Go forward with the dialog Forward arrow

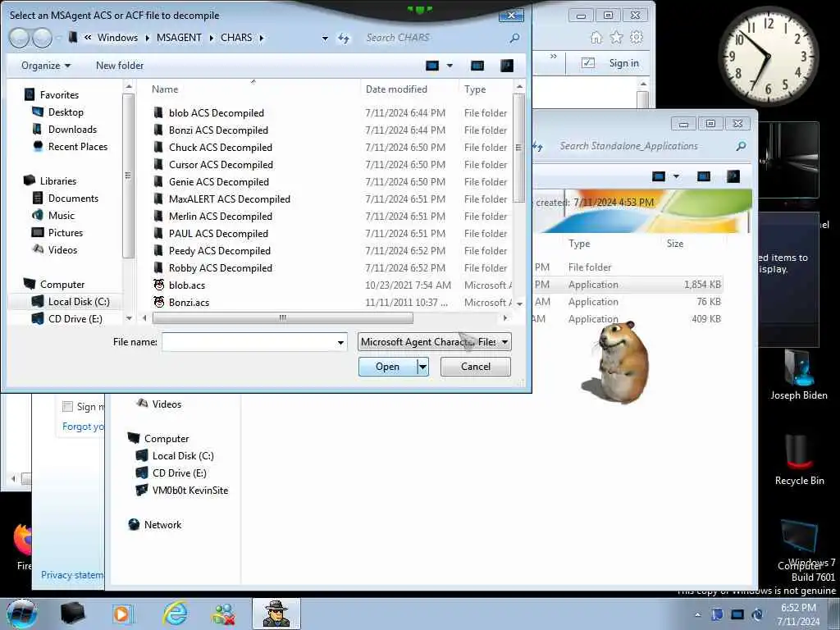click(x=43, y=38)
